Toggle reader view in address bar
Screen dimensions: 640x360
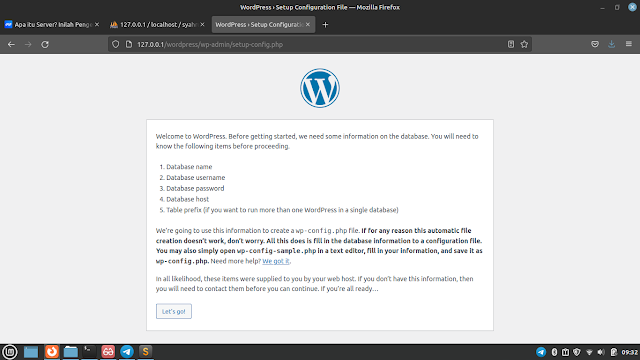511,44
